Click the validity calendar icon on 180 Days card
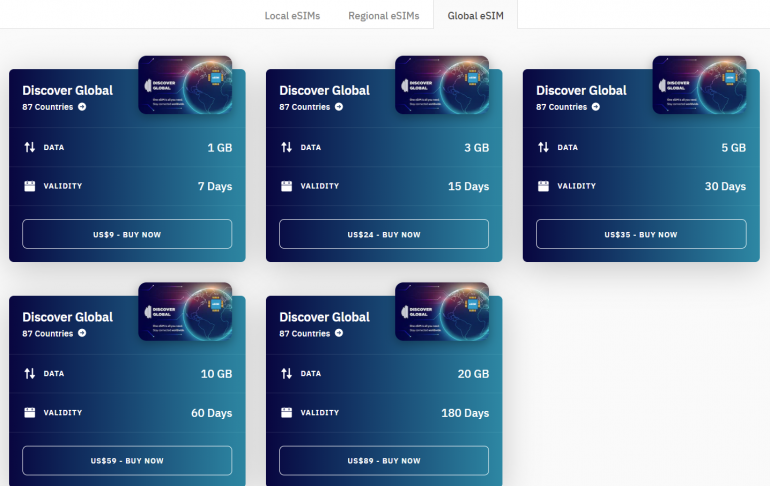The width and height of the screenshot is (770, 486). coord(286,413)
